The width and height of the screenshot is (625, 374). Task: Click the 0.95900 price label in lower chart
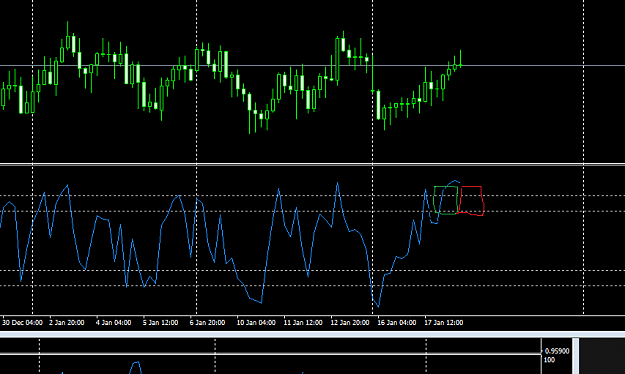pos(557,351)
